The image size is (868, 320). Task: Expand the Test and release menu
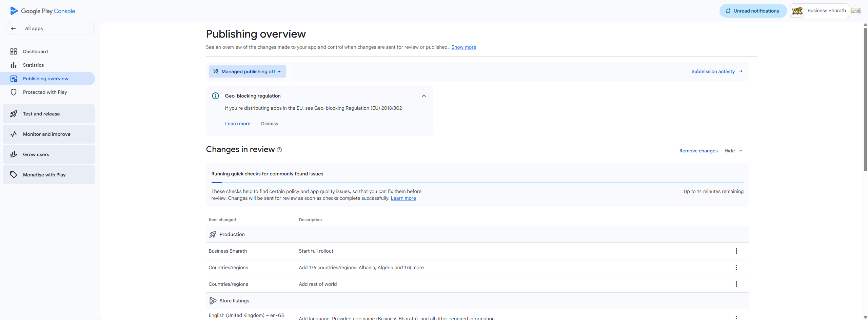coord(49,114)
